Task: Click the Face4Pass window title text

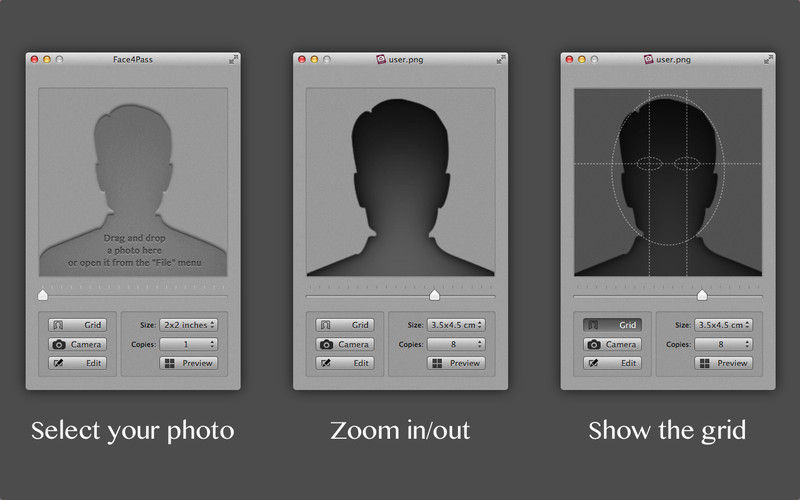Action: click(133, 59)
